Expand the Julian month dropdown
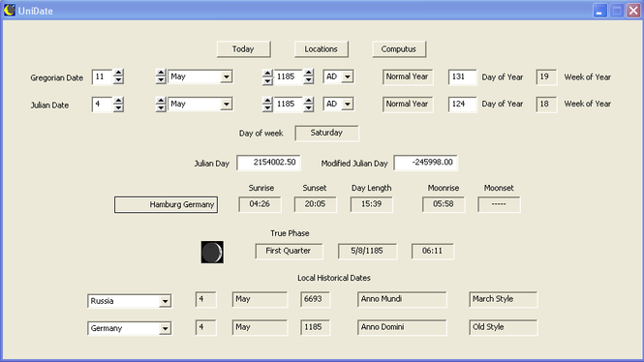644x362 pixels. tap(226, 105)
